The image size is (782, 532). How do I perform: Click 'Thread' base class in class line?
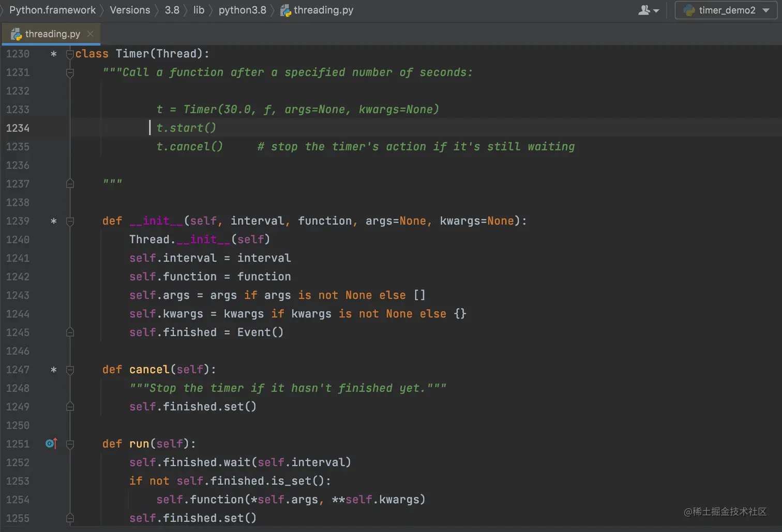176,54
